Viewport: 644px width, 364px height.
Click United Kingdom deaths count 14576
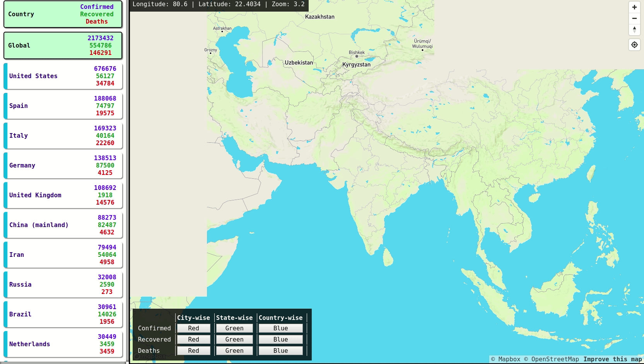[105, 203]
